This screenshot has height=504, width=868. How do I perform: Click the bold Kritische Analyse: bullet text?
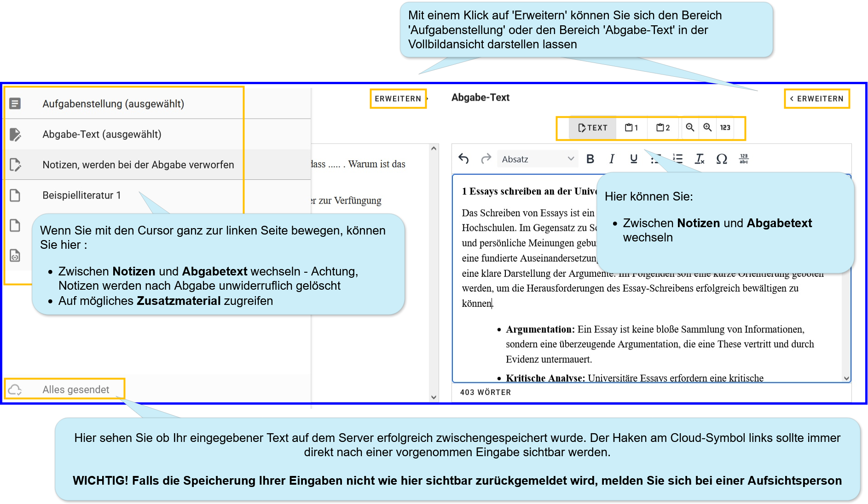(545, 378)
